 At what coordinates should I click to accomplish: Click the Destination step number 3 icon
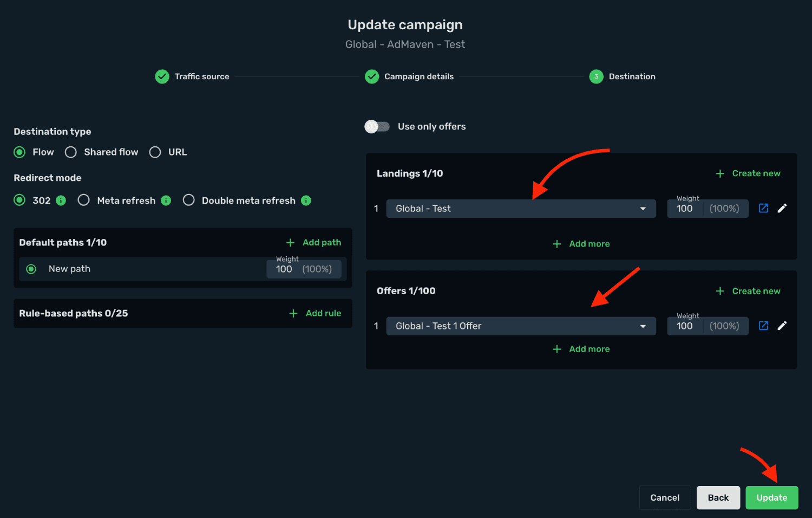tap(596, 76)
